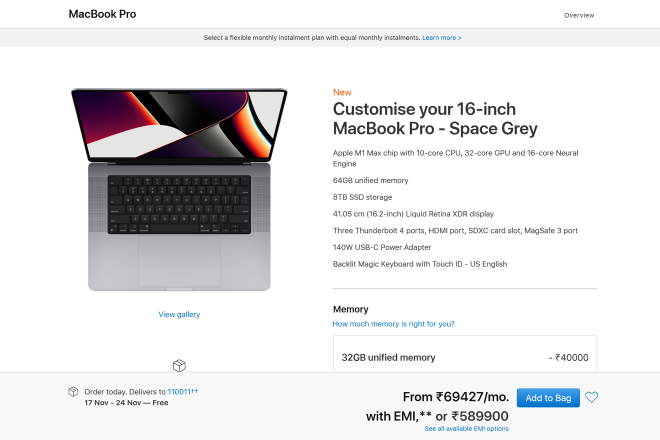Viewport: 660px width, 440px height.
Task: Click the Memory section heading
Action: coord(350,309)
